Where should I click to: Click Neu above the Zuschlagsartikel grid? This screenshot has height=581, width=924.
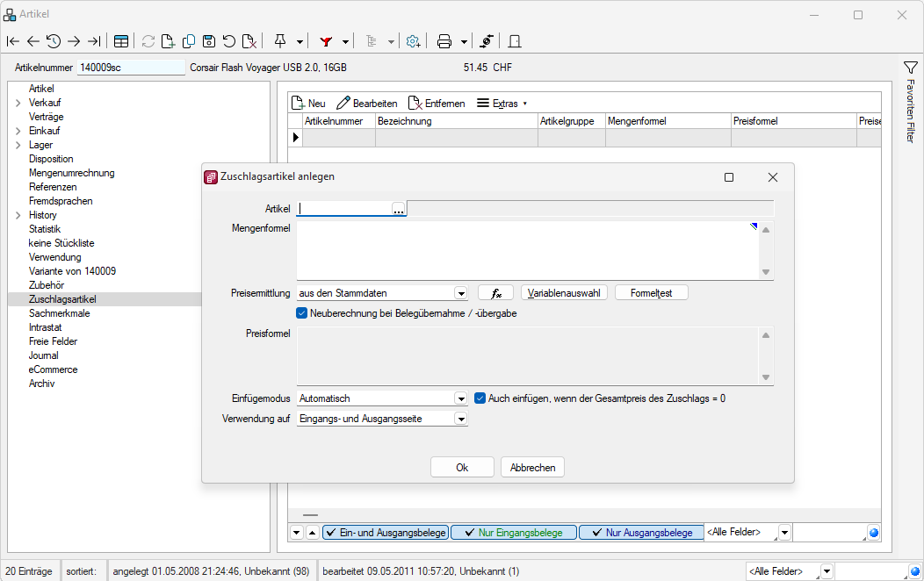click(x=309, y=104)
